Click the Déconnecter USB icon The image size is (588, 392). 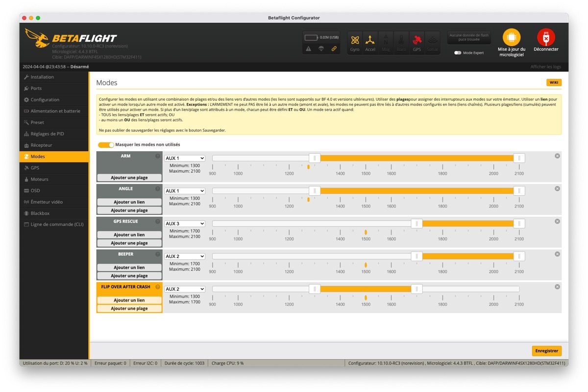point(546,38)
